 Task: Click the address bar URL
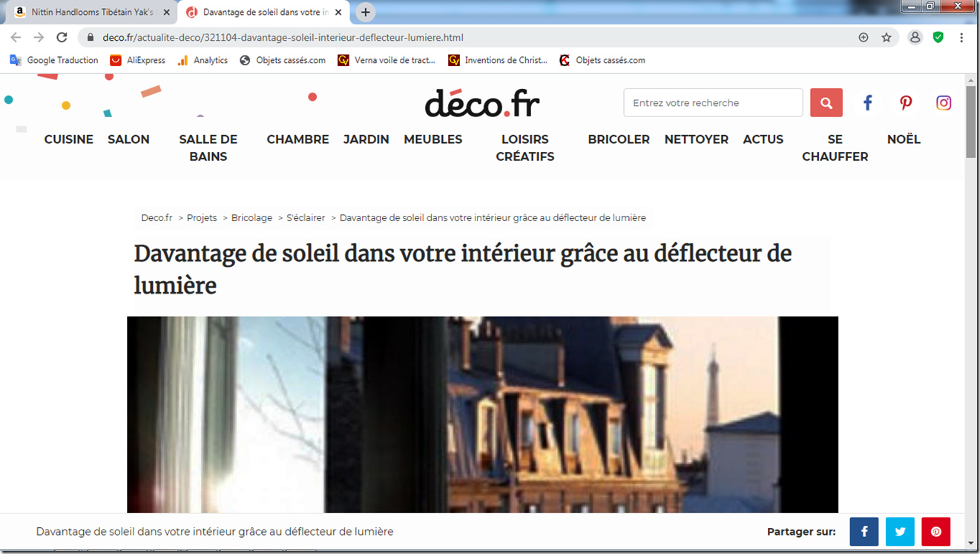pyautogui.click(x=283, y=37)
